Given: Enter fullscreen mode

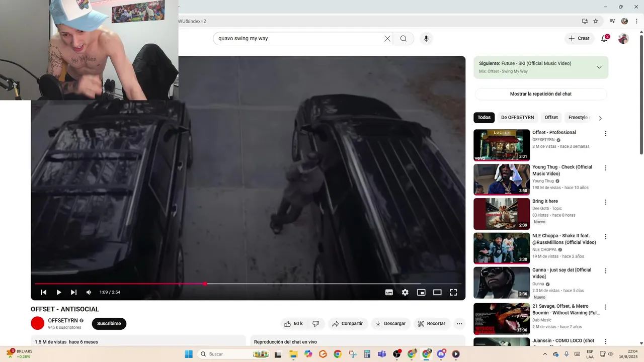Looking at the screenshot, I should (453, 292).
